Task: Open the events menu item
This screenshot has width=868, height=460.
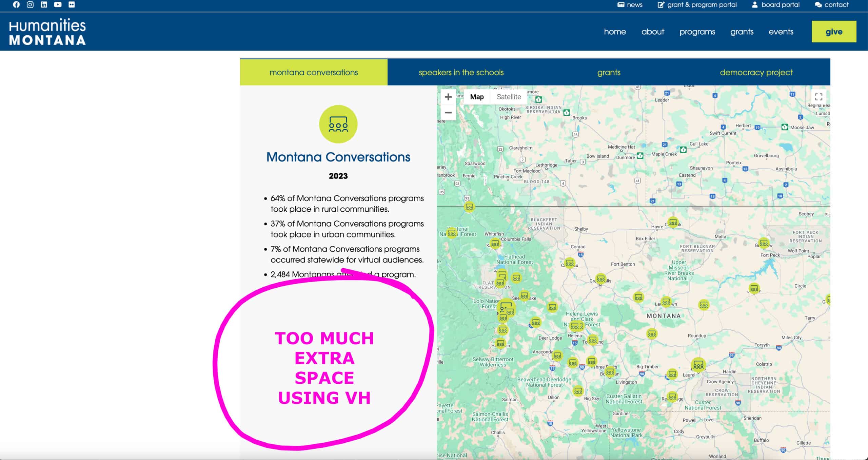Action: click(781, 32)
